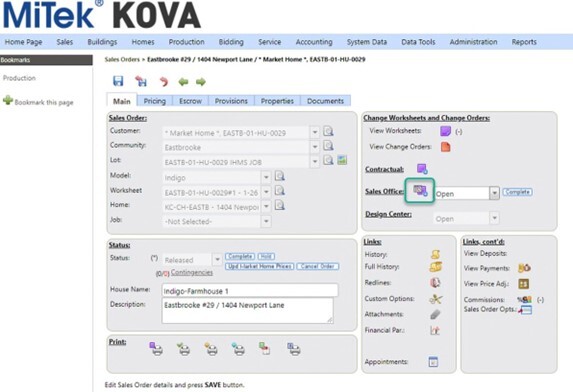
Task: Open Attachments paperclip icon
Action: pos(435,315)
